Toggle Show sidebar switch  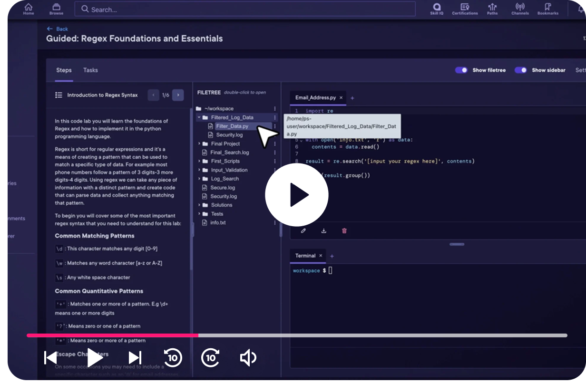[x=521, y=70]
